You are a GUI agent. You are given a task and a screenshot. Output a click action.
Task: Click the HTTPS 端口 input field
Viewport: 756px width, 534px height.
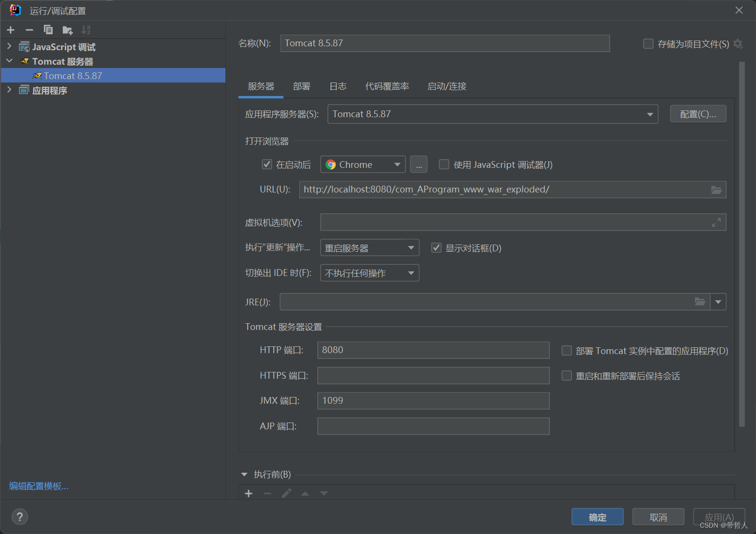pos(434,375)
